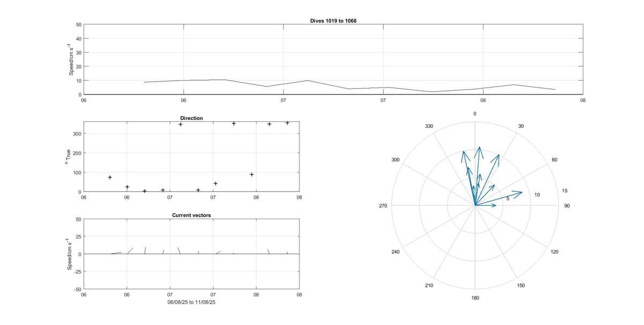The image size is (644, 325).
Task: Click the "° True" y-axis label
Action: (x=68, y=156)
